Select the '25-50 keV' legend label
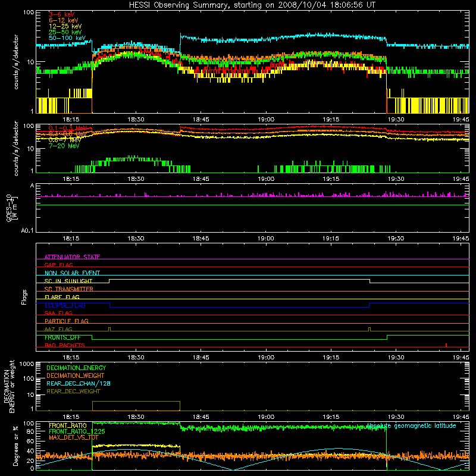Screen dimensions: 476x476 65,32
